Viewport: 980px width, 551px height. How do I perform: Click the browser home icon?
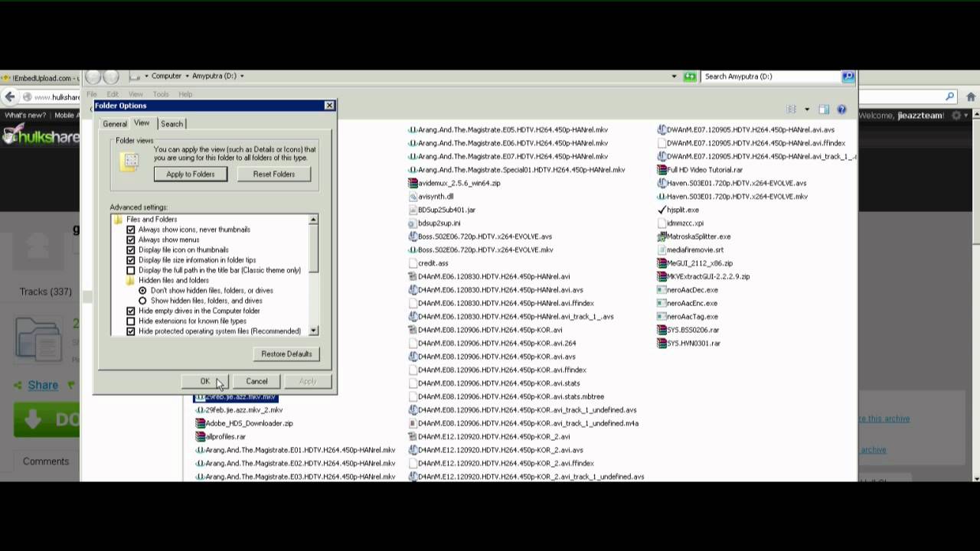[x=971, y=96]
